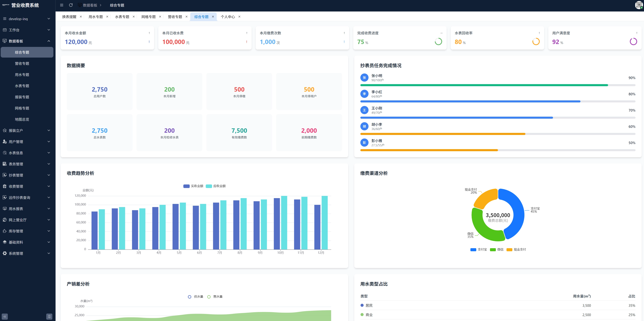The height and width of the screenshot is (321, 644).
Task: Click the 收费管理 sidebar icon
Action: [5, 186]
